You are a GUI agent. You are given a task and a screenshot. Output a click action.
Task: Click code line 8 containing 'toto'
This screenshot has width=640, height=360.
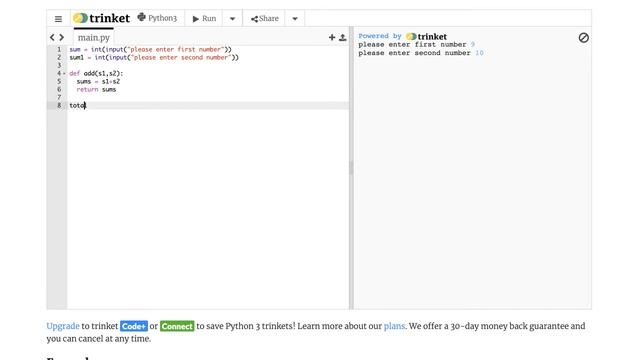pyautogui.click(x=208, y=105)
